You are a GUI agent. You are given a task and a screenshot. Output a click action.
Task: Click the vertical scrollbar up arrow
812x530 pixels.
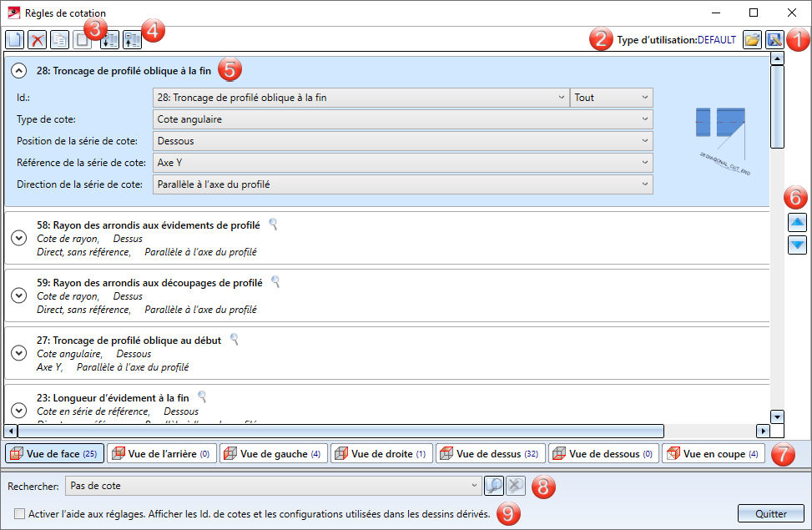777,58
